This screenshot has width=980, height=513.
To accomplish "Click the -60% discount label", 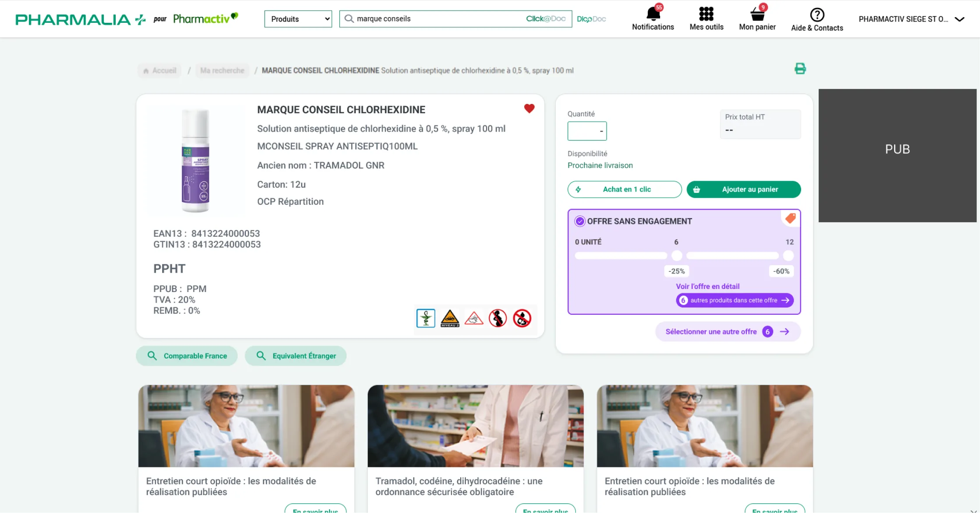I will (781, 271).
